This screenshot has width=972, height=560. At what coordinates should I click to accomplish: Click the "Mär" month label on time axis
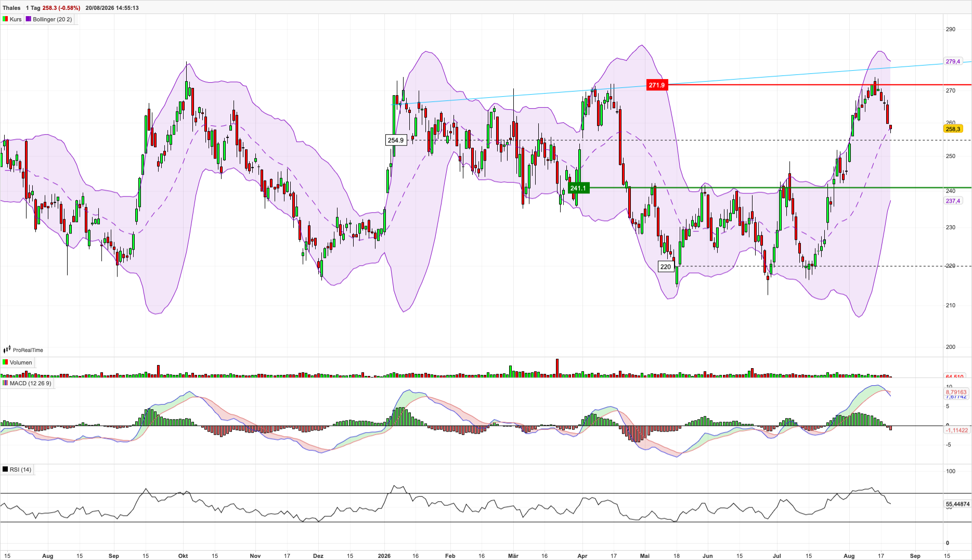click(x=513, y=556)
